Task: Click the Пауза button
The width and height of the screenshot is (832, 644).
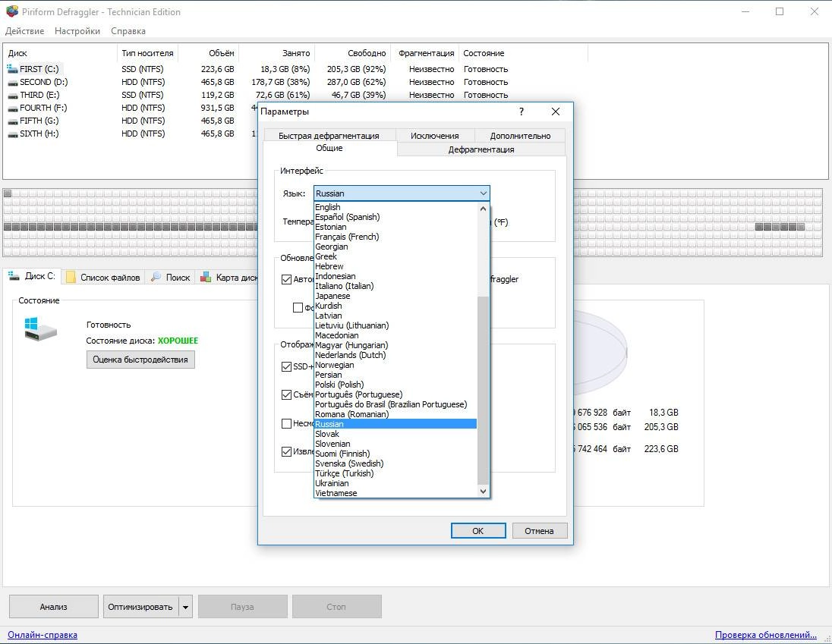Action: [x=242, y=607]
